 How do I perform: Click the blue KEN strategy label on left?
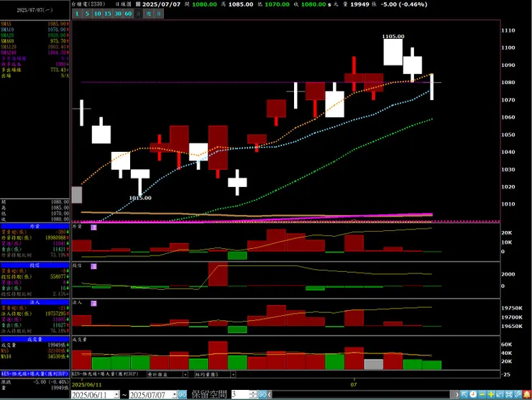35,373
